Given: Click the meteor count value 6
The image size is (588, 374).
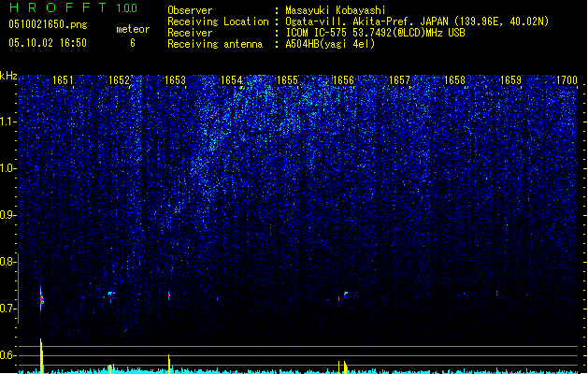Looking at the screenshot, I should pyautogui.click(x=133, y=43).
